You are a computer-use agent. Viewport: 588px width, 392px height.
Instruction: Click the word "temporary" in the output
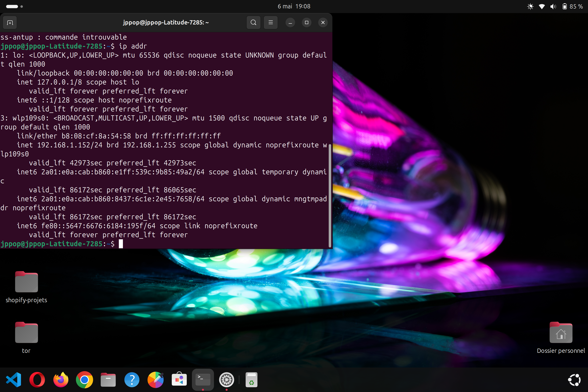tap(280, 172)
